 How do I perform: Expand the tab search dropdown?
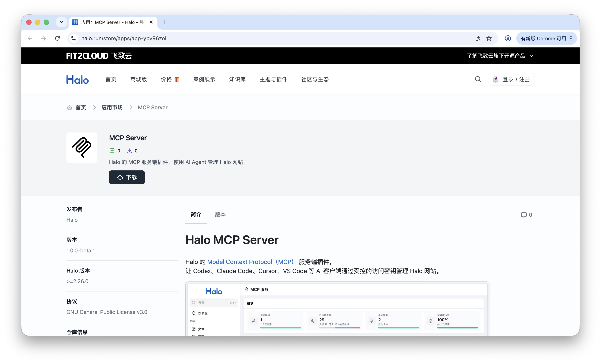pyautogui.click(x=62, y=22)
